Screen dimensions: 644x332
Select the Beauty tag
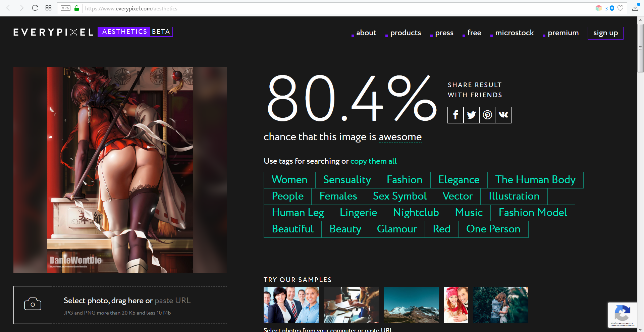tap(345, 229)
